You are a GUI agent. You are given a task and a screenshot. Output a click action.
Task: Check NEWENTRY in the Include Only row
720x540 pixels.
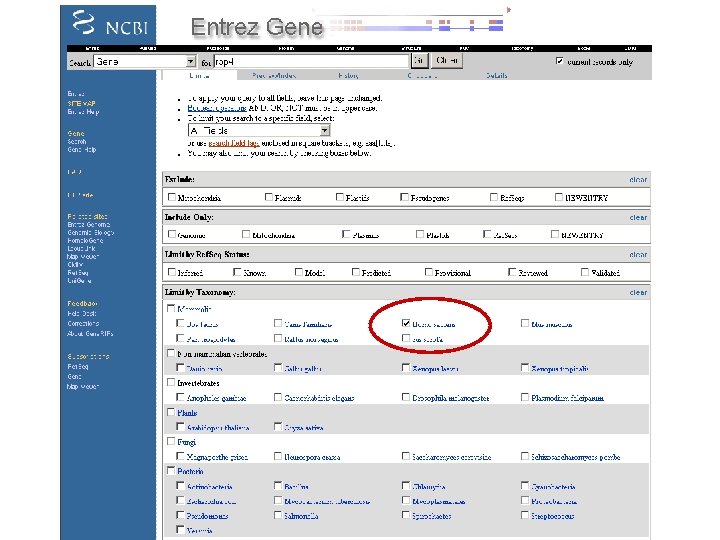pos(555,234)
